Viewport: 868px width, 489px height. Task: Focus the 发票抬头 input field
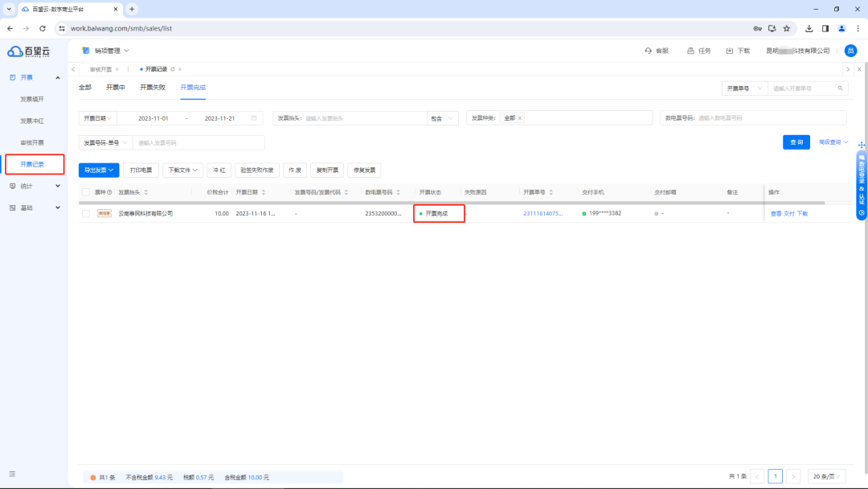364,118
